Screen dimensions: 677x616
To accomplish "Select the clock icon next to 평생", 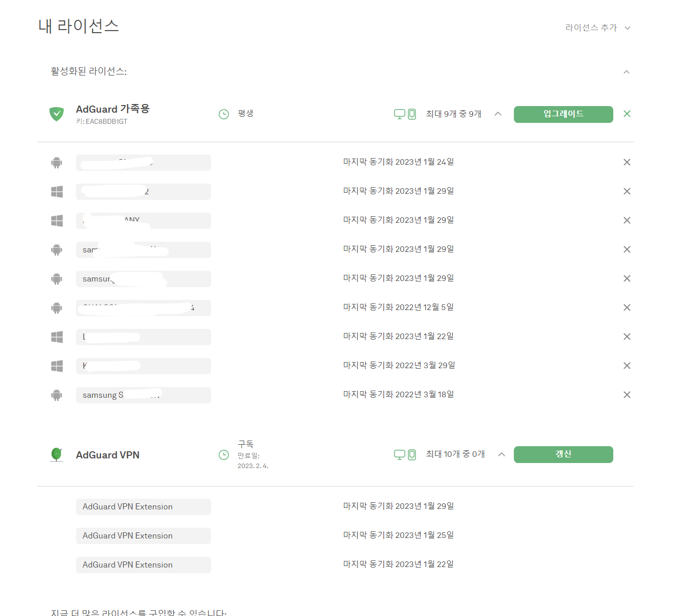I will 224,114.
